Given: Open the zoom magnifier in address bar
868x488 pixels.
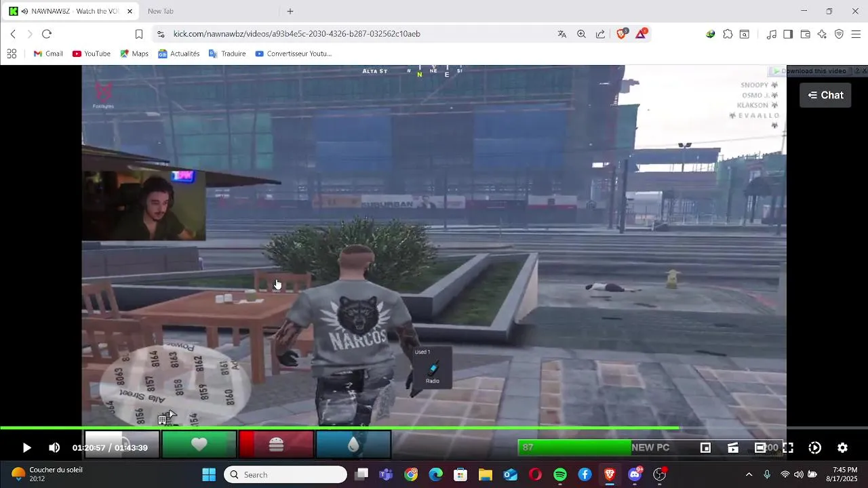Looking at the screenshot, I should [581, 34].
